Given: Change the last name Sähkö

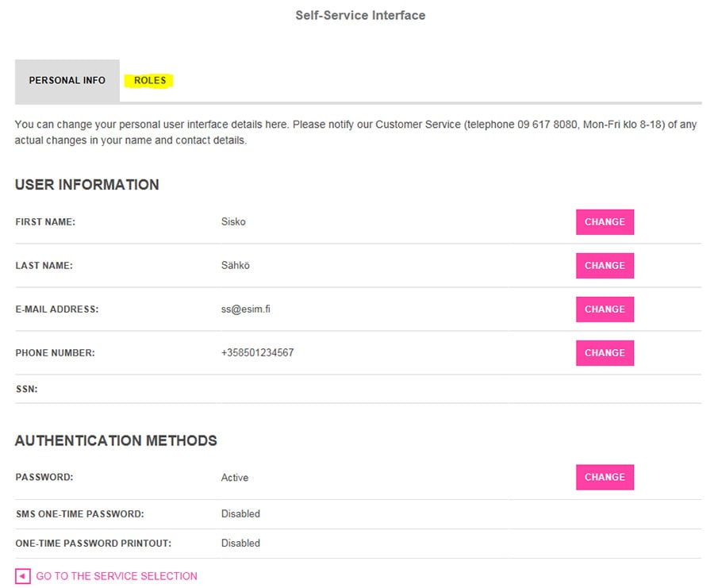Looking at the screenshot, I should tap(605, 266).
